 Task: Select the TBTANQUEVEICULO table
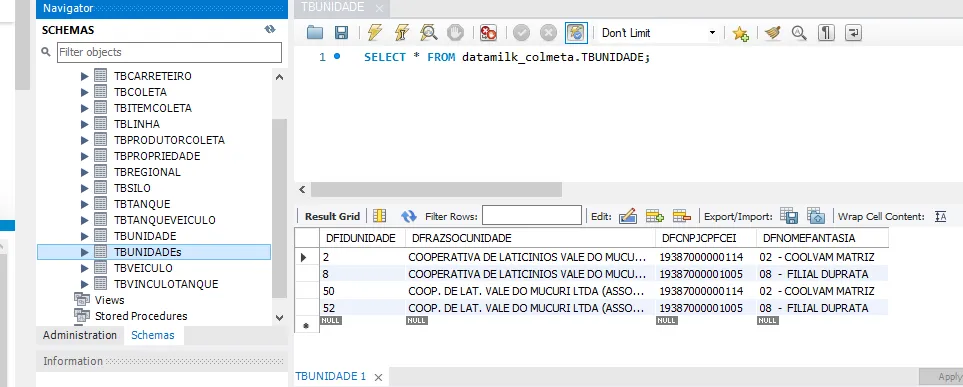(x=165, y=220)
